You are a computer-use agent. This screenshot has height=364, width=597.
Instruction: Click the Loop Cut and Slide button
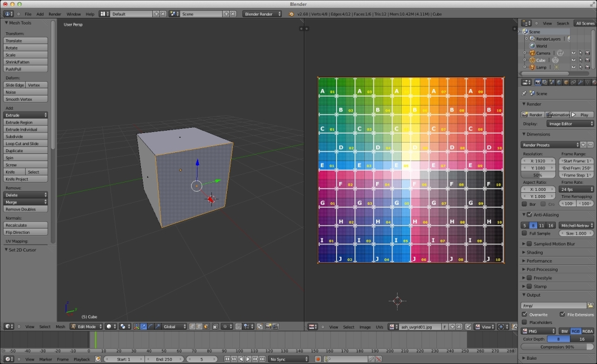tap(26, 144)
